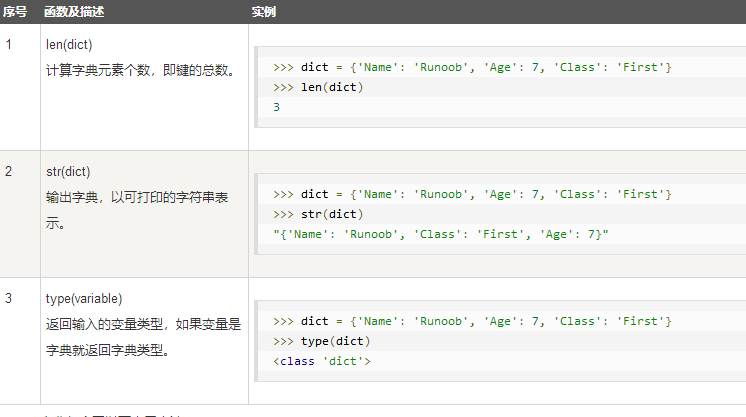Click the ">>> str(dict)" code line
The height and width of the screenshot is (417, 746).
[x=318, y=214]
